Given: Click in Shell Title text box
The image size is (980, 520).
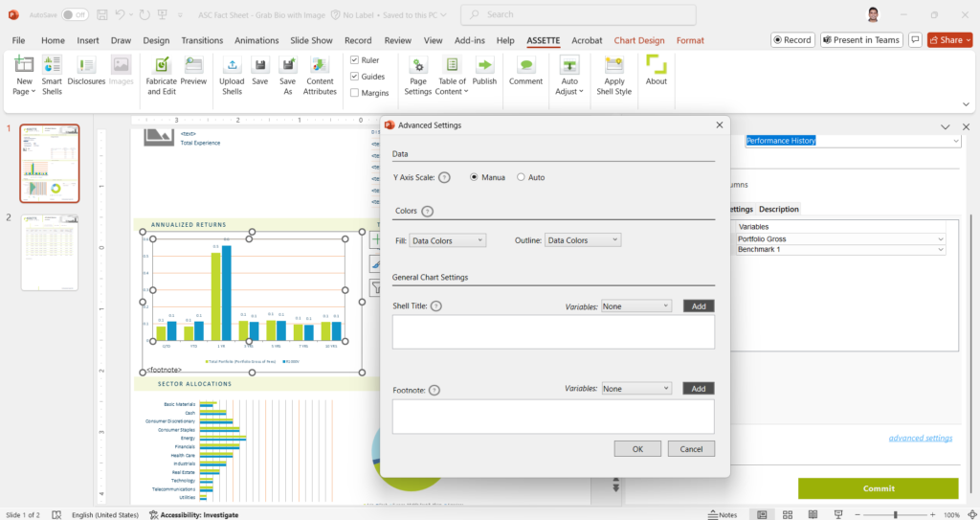Looking at the screenshot, I should 553,331.
